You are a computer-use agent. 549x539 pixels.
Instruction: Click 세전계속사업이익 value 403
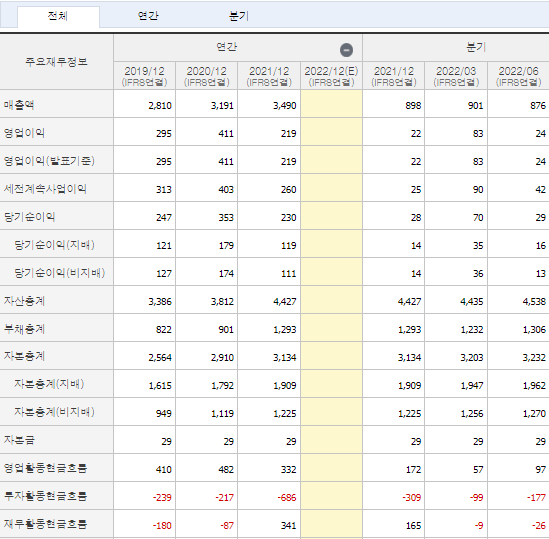pyautogui.click(x=226, y=189)
